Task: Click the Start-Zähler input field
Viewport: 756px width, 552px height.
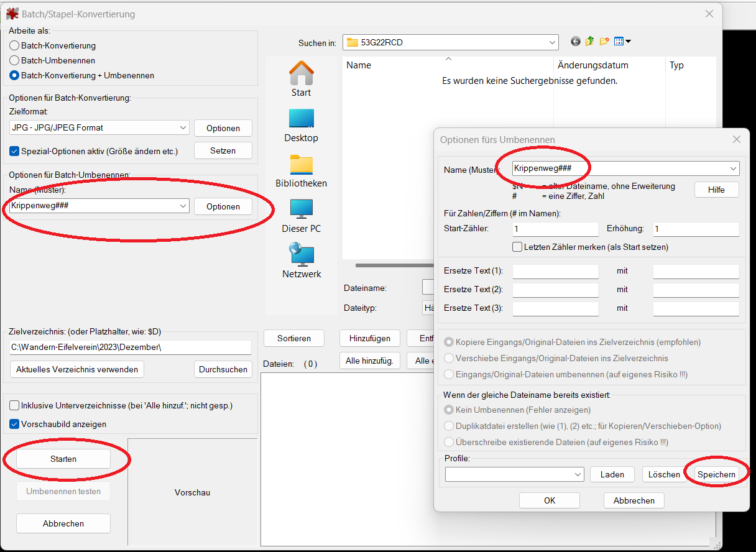Action: coord(555,229)
